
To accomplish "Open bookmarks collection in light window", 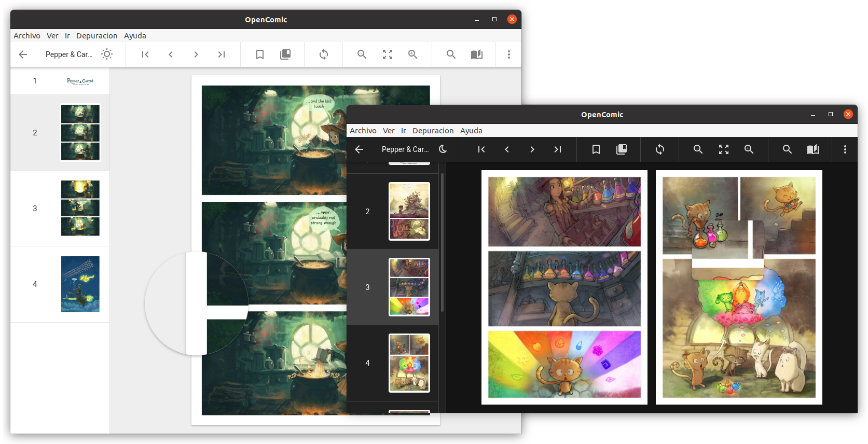I will tap(285, 54).
